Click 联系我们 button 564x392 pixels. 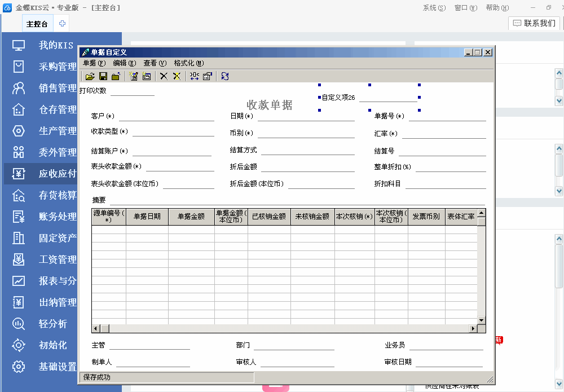[x=534, y=23]
